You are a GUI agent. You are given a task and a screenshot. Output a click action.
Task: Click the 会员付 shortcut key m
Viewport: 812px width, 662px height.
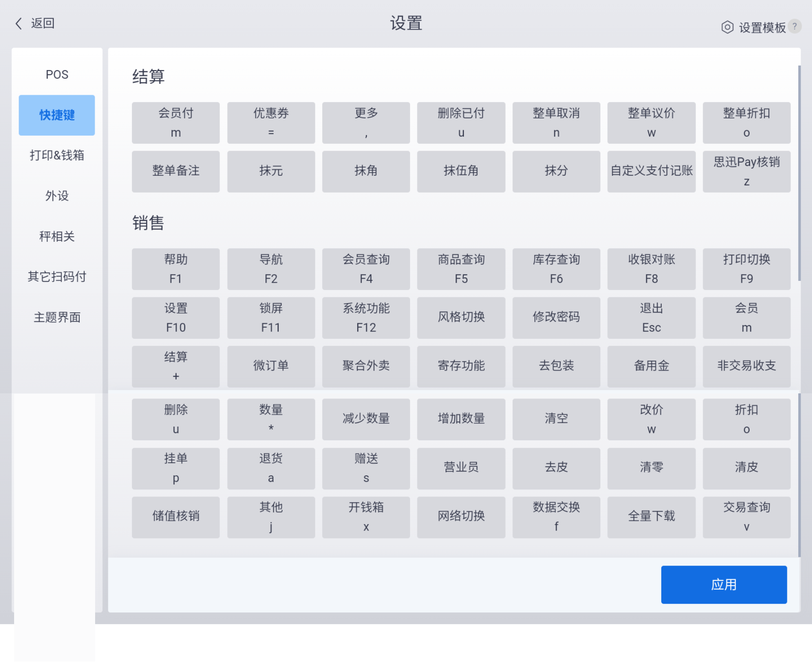coord(176,123)
